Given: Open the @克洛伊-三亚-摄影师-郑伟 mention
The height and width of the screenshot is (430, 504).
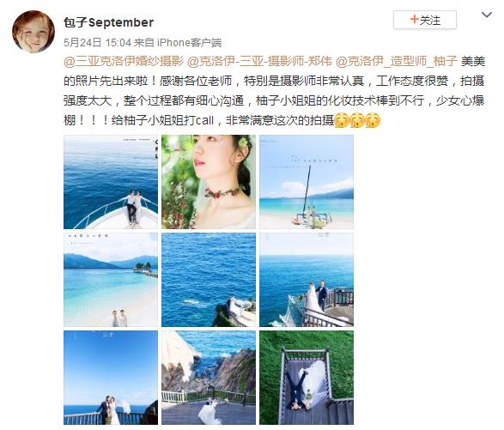Looking at the screenshot, I should click(259, 61).
